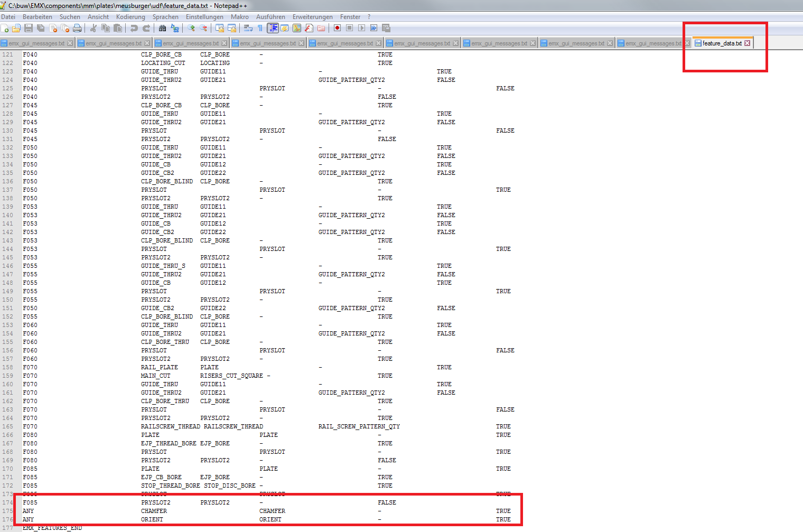Run macro multiple times icon
This screenshot has width=803, height=532.
374,28
